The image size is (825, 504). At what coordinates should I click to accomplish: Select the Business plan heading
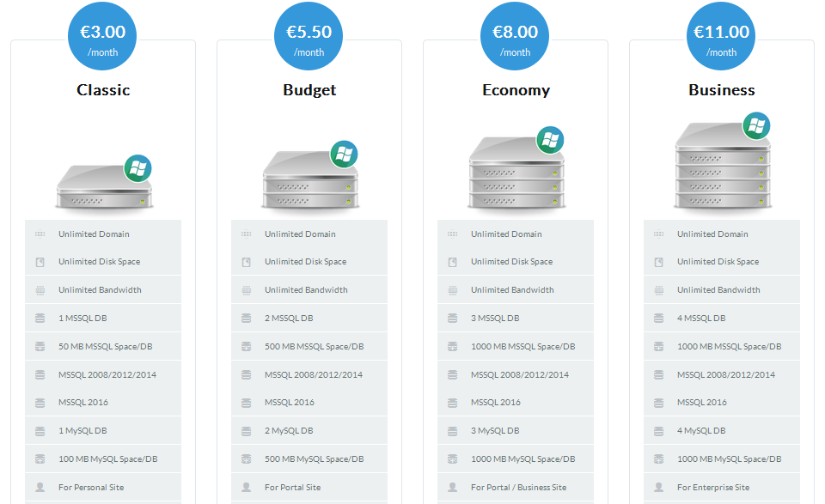tap(722, 90)
